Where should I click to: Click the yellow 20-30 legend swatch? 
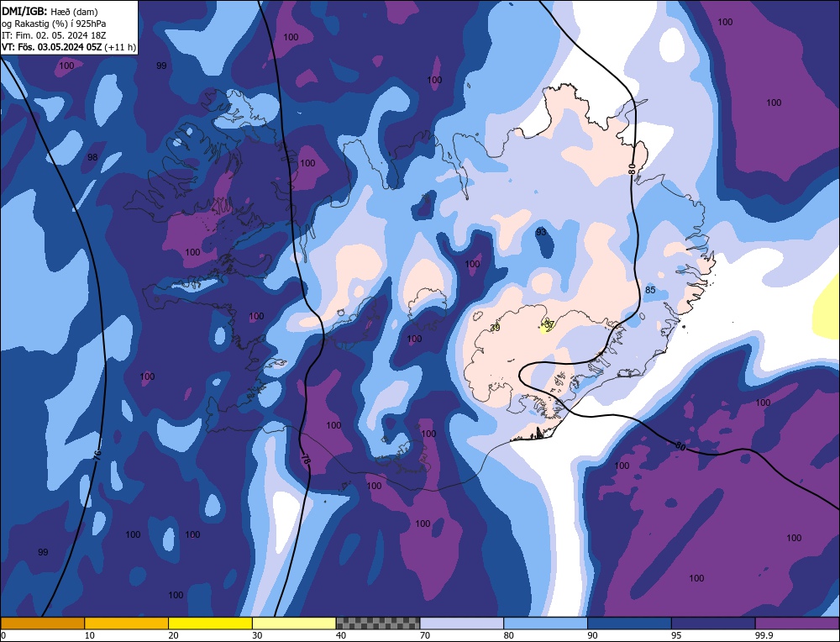[x=210, y=624]
